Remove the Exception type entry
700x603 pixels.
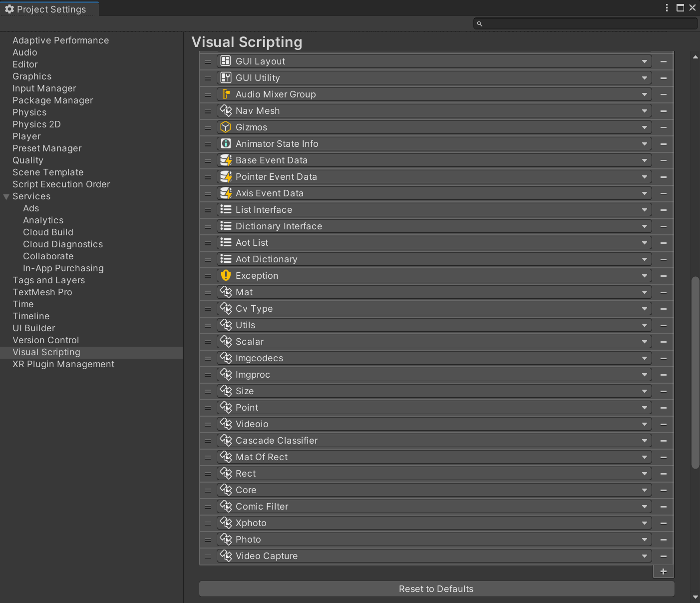point(664,276)
